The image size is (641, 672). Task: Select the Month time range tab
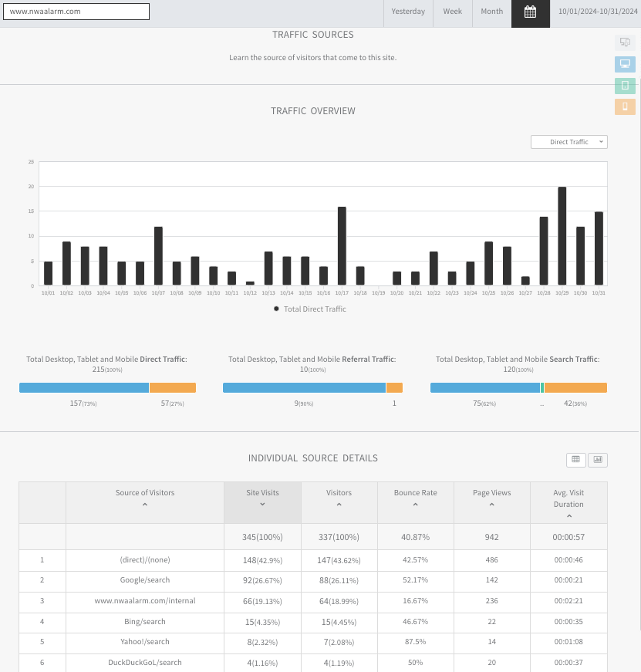click(491, 12)
